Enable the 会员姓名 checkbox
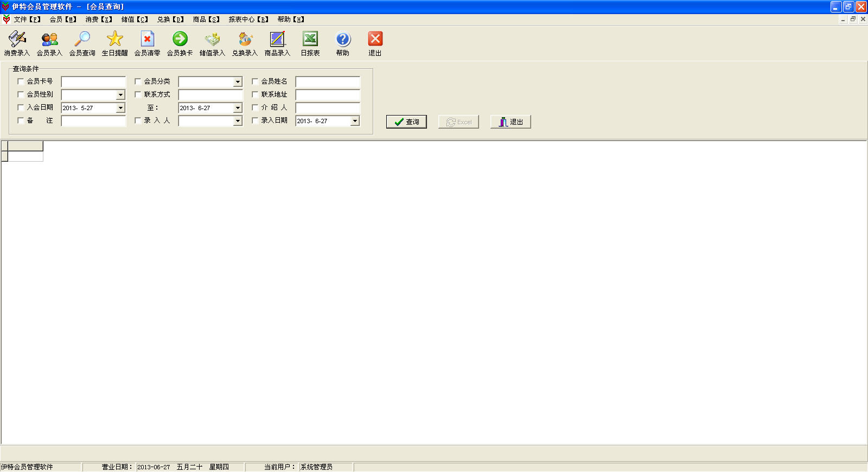 [255, 81]
